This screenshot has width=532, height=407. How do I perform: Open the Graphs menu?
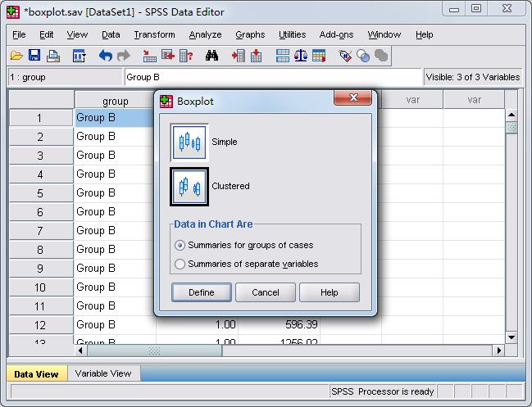pos(250,34)
